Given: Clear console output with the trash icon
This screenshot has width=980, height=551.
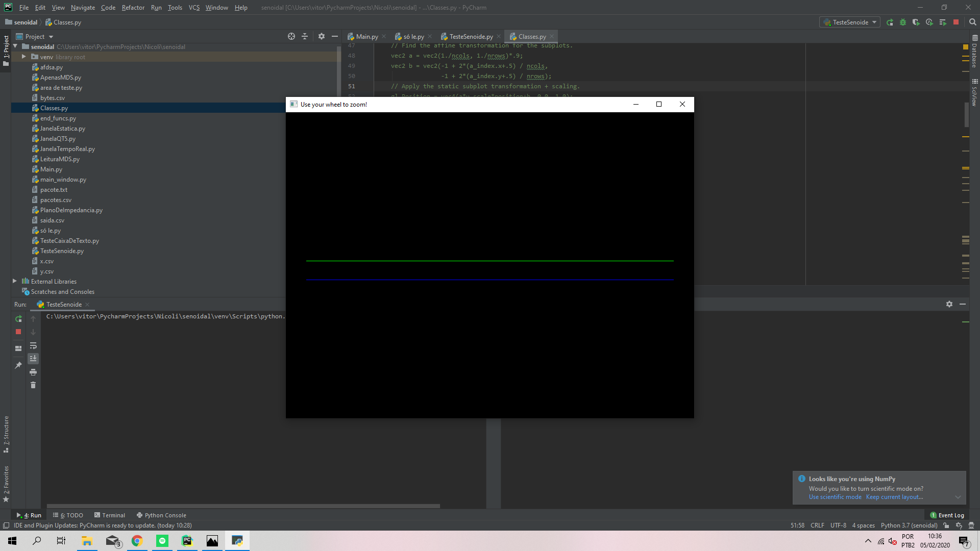Looking at the screenshot, I should click(33, 385).
